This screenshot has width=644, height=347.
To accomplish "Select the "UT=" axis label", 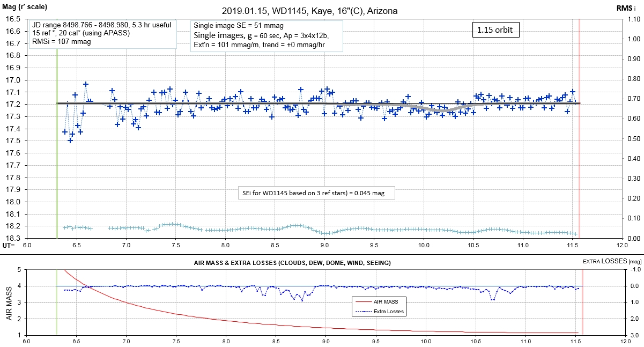I will click(x=9, y=245).
